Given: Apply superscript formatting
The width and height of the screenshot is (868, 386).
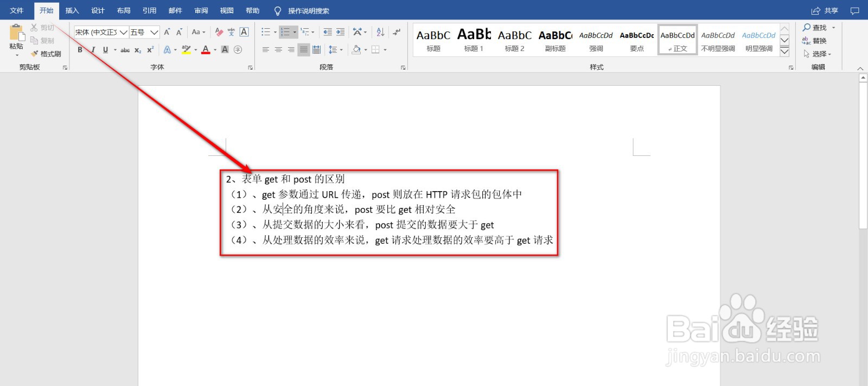Looking at the screenshot, I should 150,50.
